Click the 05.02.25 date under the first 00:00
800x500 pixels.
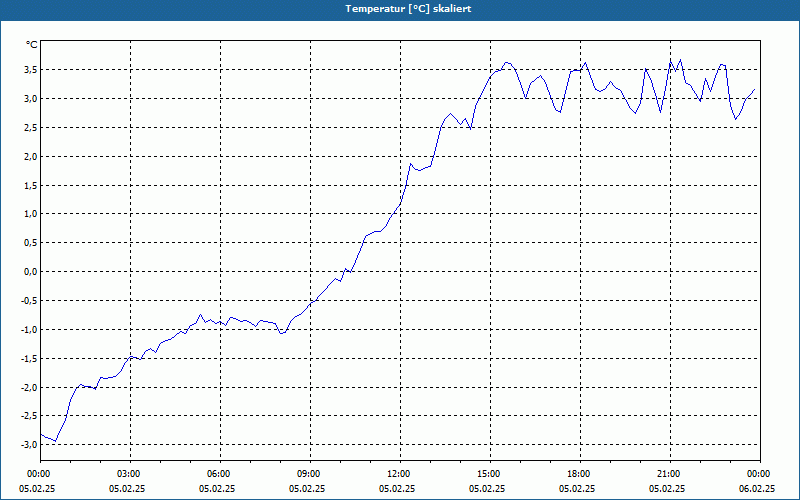37,488
